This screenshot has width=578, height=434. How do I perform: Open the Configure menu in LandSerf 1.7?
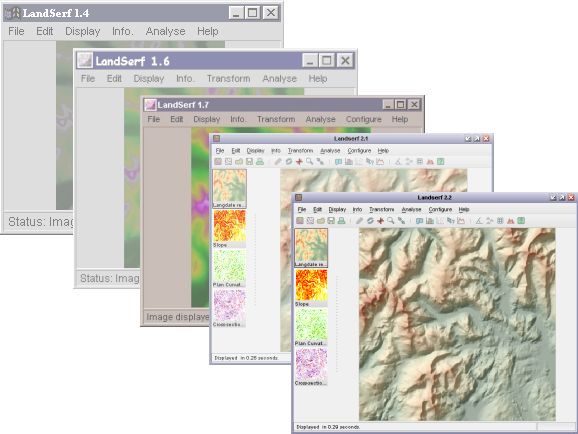pos(363,119)
